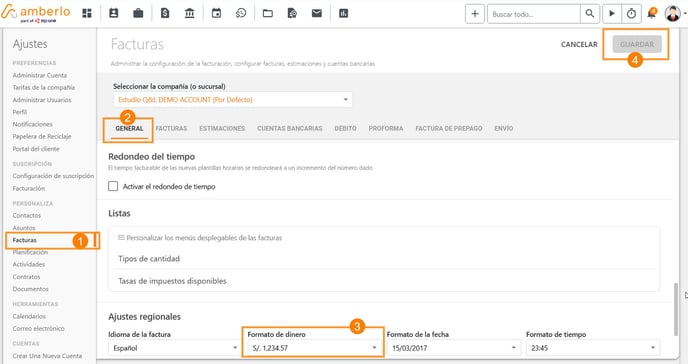Open notifications bell icon

[652, 14]
